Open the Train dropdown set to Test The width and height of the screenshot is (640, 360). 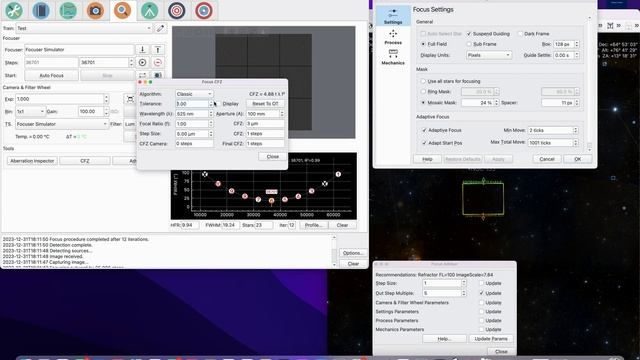tap(84, 28)
